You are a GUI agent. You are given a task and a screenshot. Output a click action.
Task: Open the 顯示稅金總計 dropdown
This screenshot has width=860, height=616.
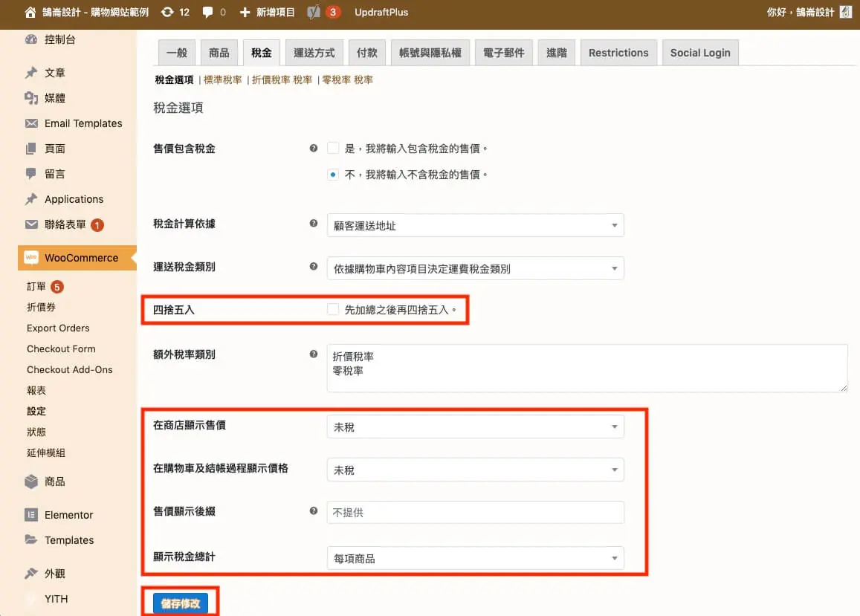[475, 558]
